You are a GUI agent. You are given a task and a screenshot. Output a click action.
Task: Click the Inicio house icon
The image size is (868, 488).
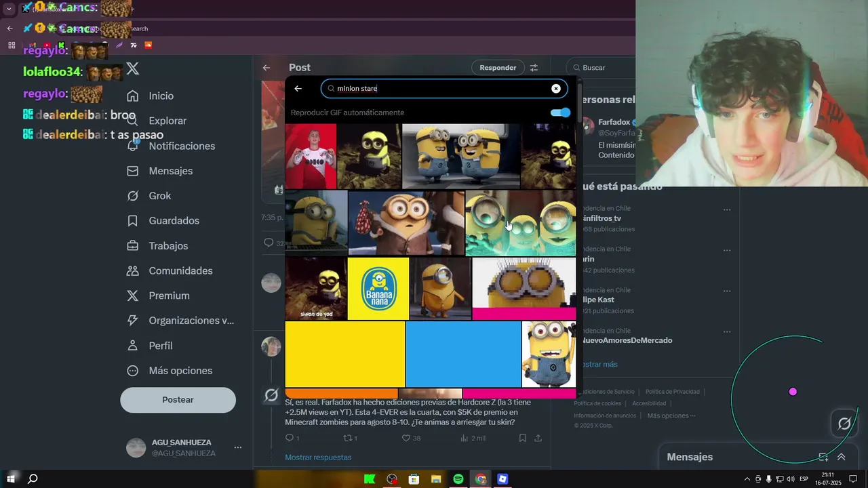(133, 96)
